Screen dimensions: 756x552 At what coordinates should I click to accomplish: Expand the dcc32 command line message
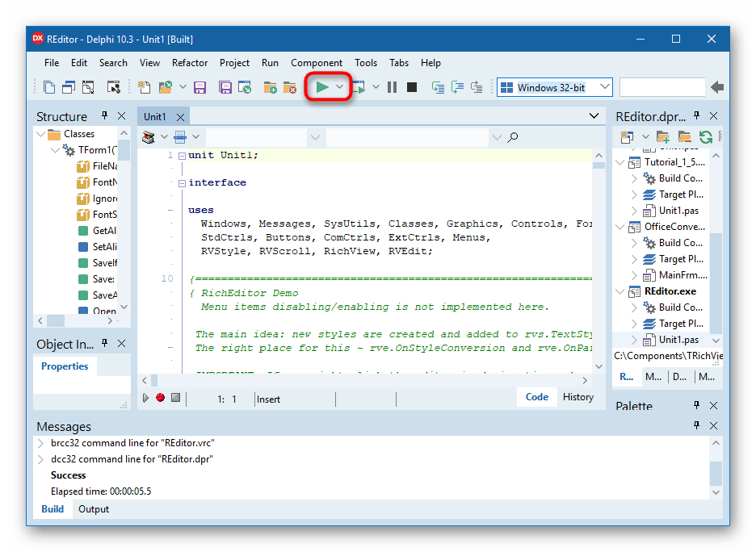coord(41,459)
